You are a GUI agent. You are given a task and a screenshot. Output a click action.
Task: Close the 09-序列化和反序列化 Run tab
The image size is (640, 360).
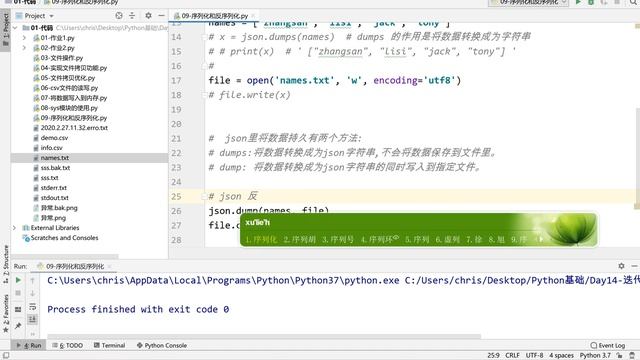pos(109,266)
